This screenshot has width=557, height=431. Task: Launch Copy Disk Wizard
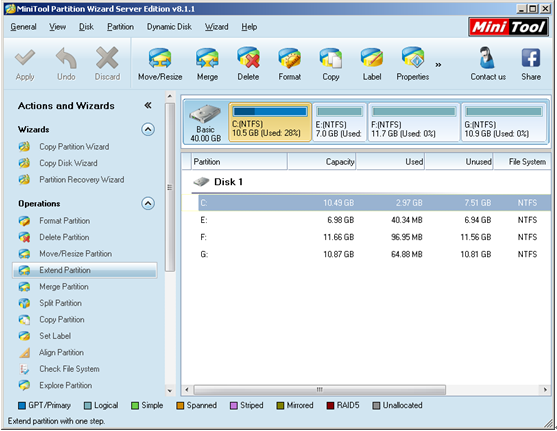[x=68, y=163]
